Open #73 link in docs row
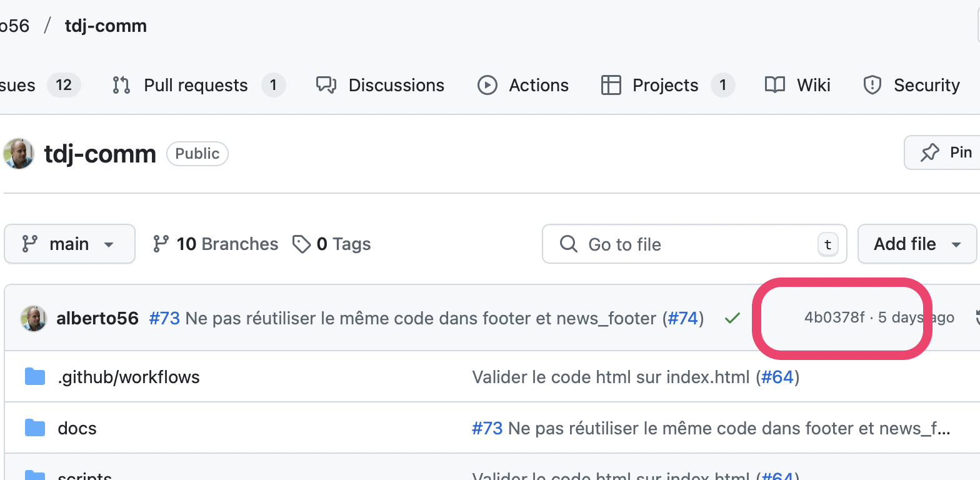This screenshot has height=480, width=980. pos(487,429)
